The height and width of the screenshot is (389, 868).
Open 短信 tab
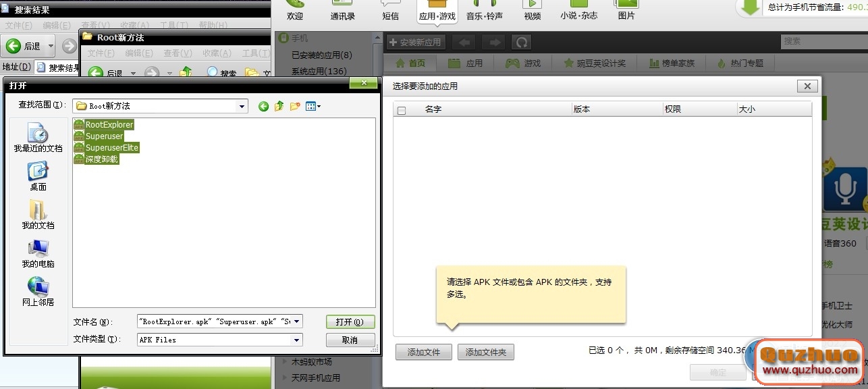click(390, 11)
